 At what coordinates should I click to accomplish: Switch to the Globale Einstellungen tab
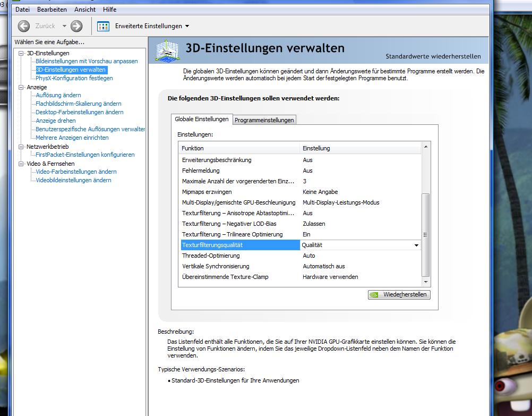tap(202, 119)
